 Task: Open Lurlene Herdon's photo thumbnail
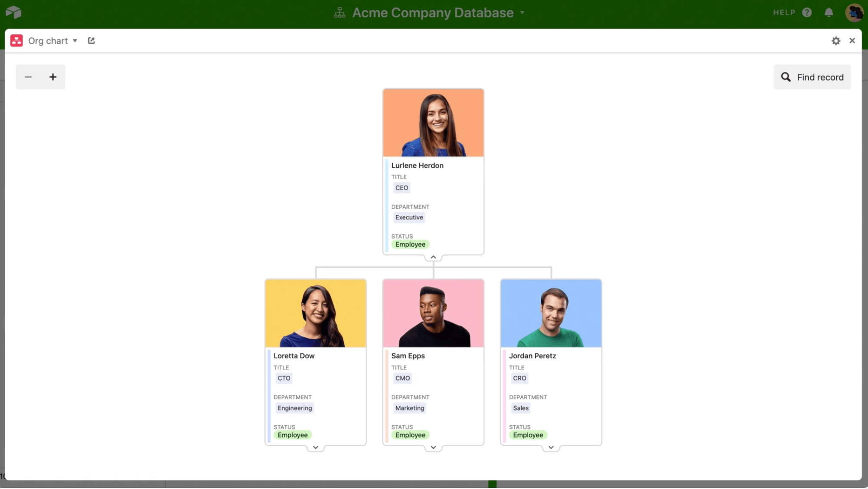[433, 123]
